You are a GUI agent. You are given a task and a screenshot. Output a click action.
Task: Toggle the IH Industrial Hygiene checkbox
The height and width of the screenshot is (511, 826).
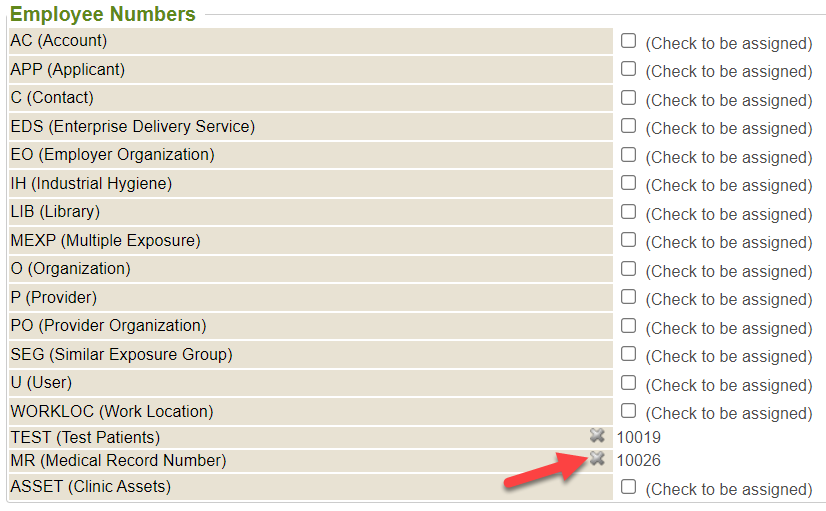(x=628, y=183)
